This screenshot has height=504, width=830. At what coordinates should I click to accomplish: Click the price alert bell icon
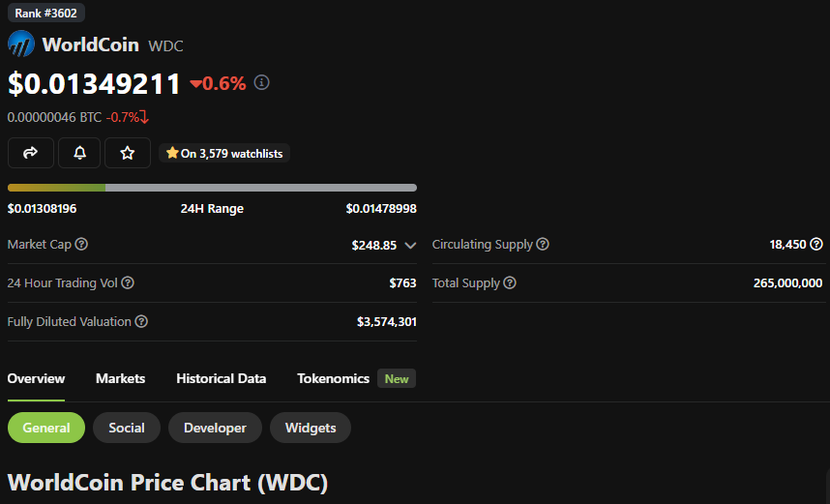click(79, 153)
